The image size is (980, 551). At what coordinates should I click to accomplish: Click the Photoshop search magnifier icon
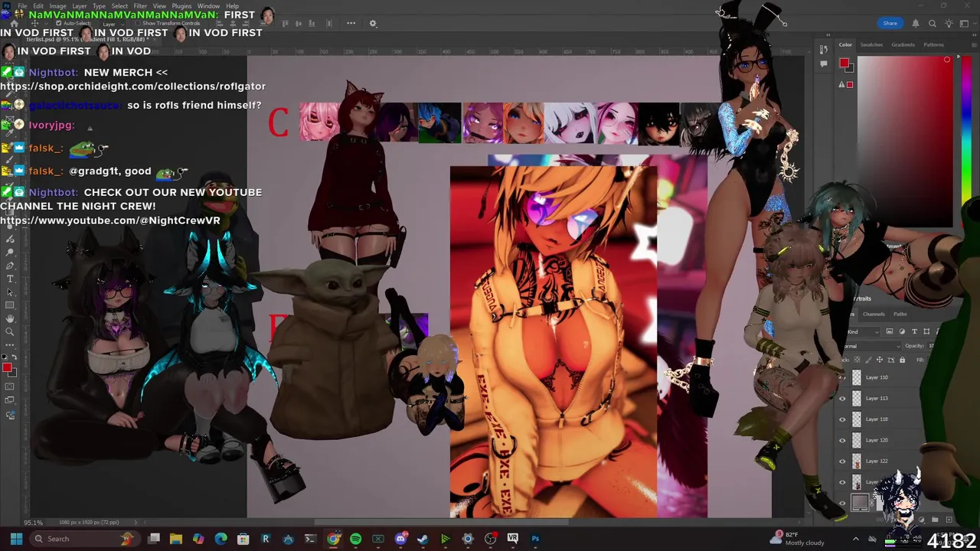tap(933, 24)
